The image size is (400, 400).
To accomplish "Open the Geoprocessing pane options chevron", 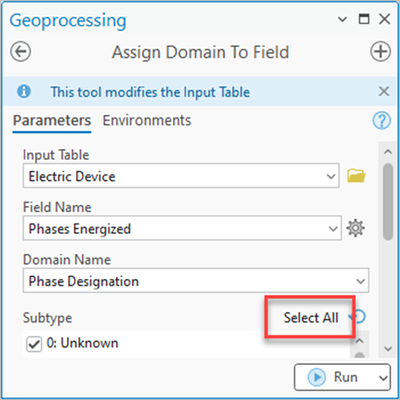I will [342, 19].
